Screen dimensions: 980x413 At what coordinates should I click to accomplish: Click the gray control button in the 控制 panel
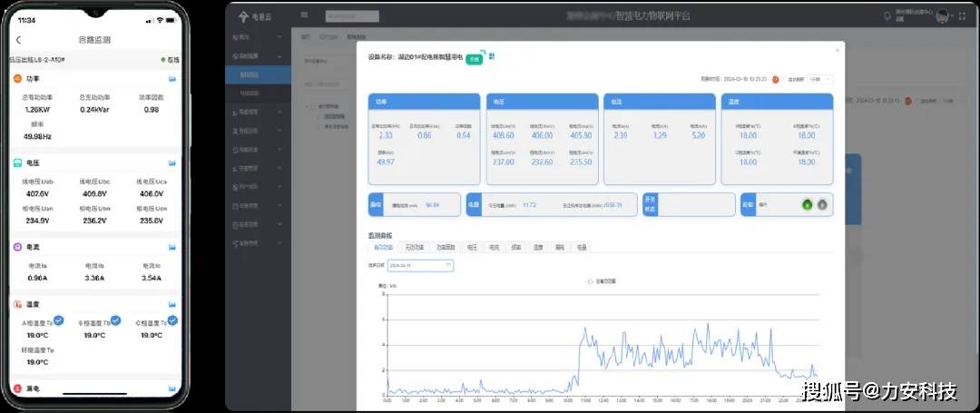(822, 204)
